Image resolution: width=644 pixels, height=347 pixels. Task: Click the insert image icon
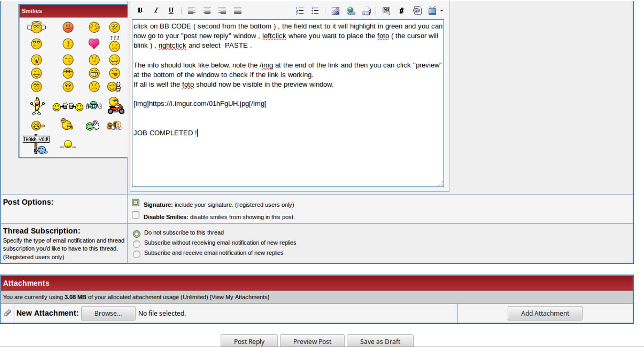coord(335,11)
